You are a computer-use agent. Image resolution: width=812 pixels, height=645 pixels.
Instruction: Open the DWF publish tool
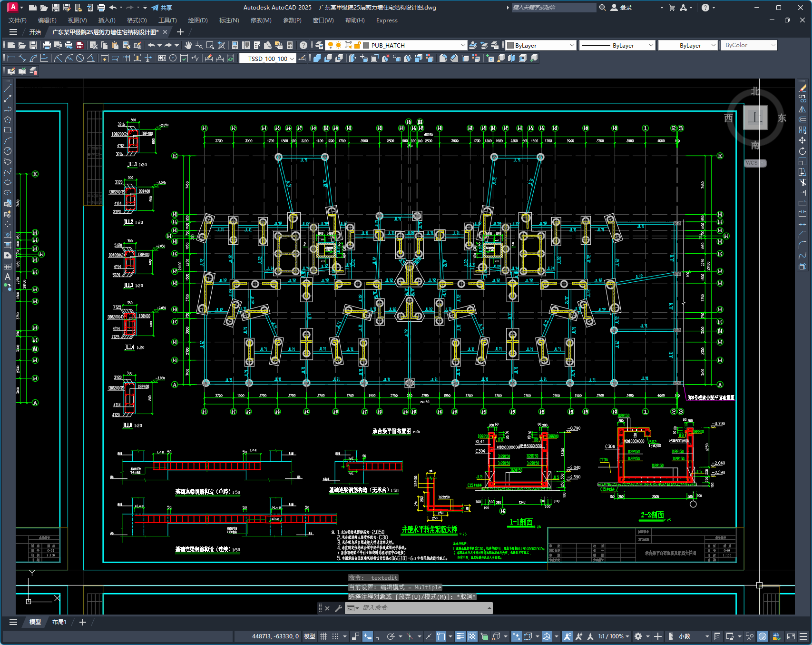(x=80, y=45)
